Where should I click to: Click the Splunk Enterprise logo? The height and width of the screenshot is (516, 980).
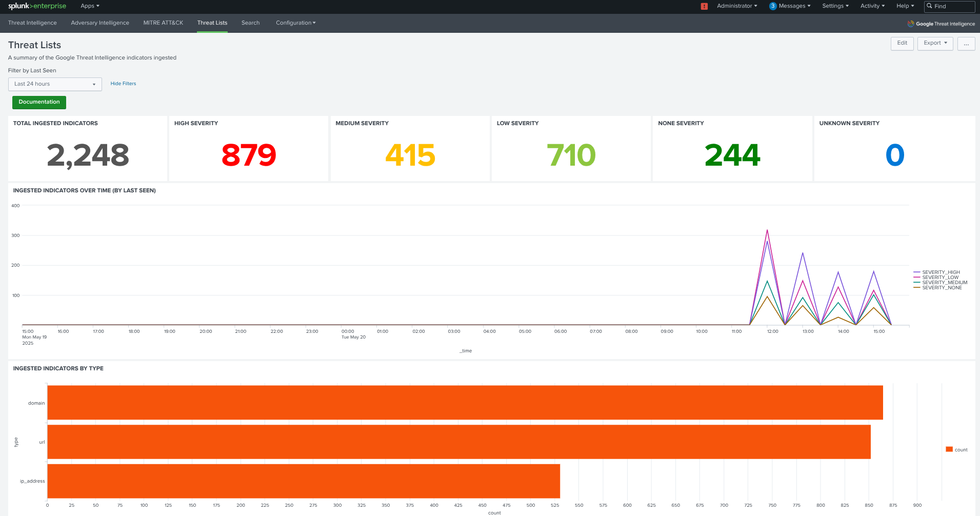click(37, 6)
